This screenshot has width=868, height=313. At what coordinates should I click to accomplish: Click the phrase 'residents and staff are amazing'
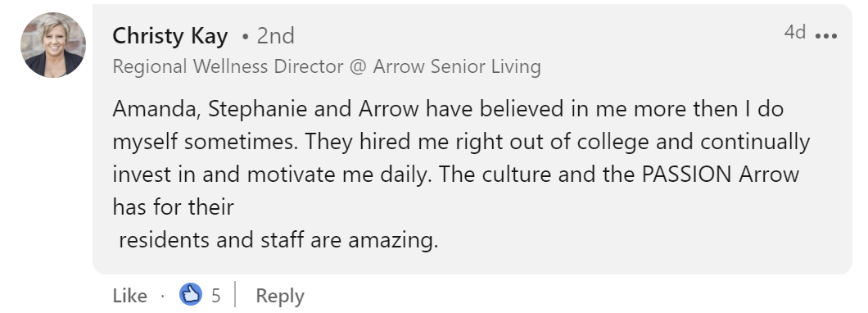click(278, 240)
